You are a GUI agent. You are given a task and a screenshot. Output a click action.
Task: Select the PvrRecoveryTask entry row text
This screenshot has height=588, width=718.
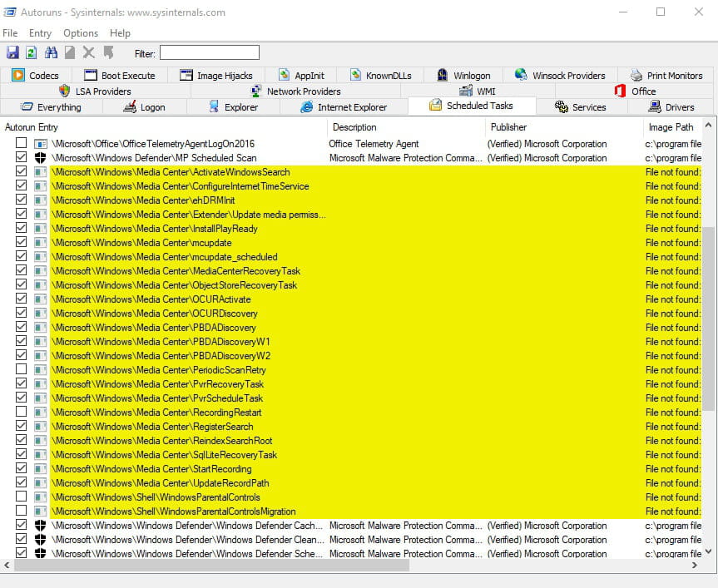(x=157, y=384)
